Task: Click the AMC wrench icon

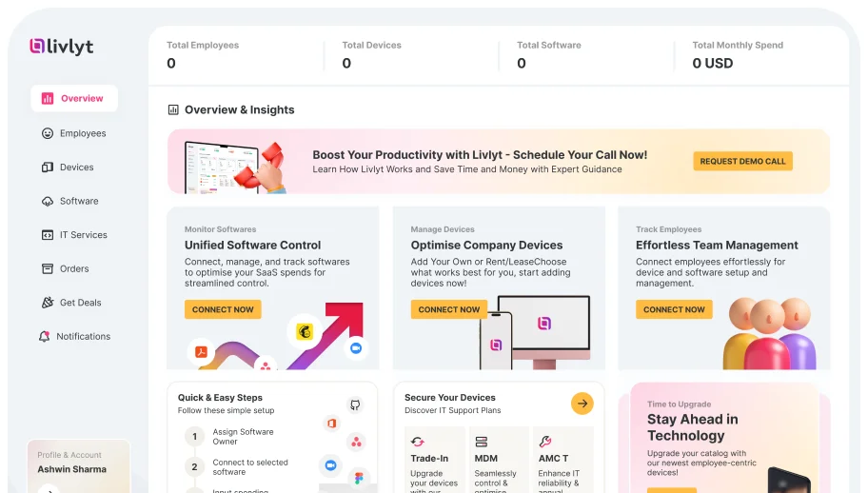Action: click(x=545, y=442)
